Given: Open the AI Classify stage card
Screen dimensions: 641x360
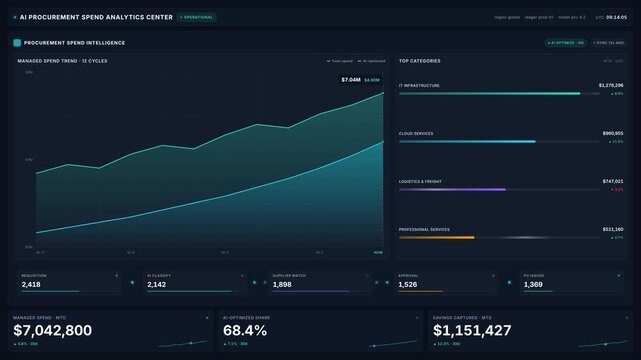Looking at the screenshot, I should 195,282.
